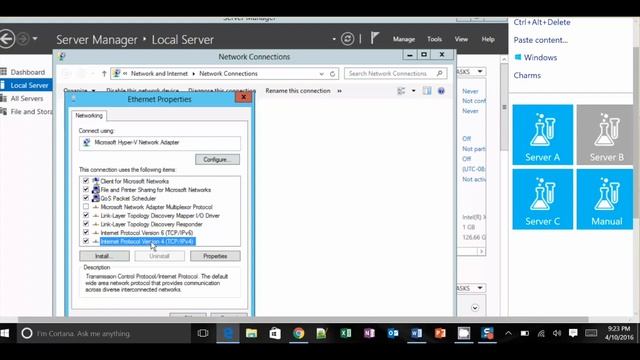Show more toolbar commands chevron
The width and height of the screenshot is (640, 360).
click(339, 91)
